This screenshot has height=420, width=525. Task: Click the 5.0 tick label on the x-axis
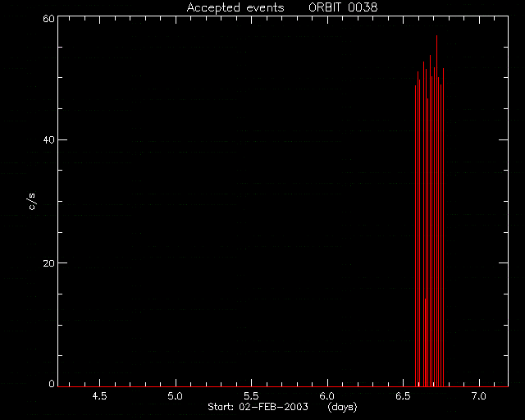pyautogui.click(x=175, y=396)
